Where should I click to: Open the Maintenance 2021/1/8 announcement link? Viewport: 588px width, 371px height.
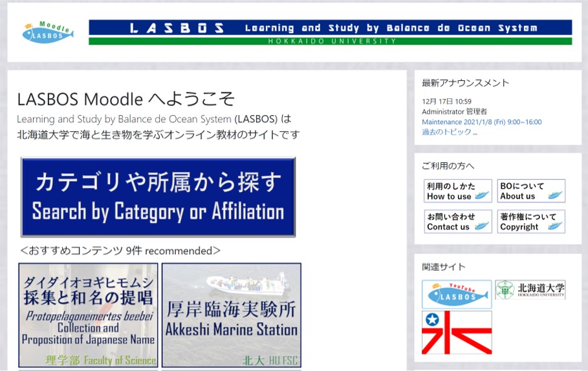481,122
